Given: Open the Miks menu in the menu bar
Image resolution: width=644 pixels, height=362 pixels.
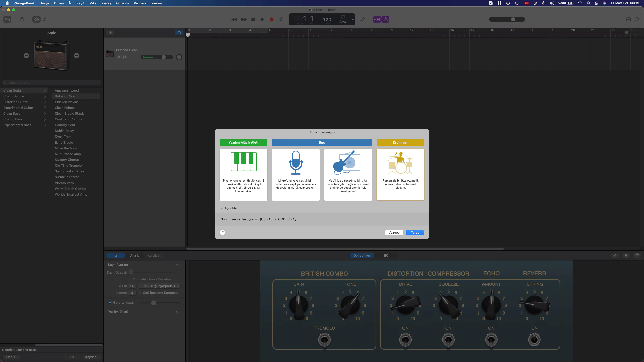Looking at the screenshot, I should (92, 3).
